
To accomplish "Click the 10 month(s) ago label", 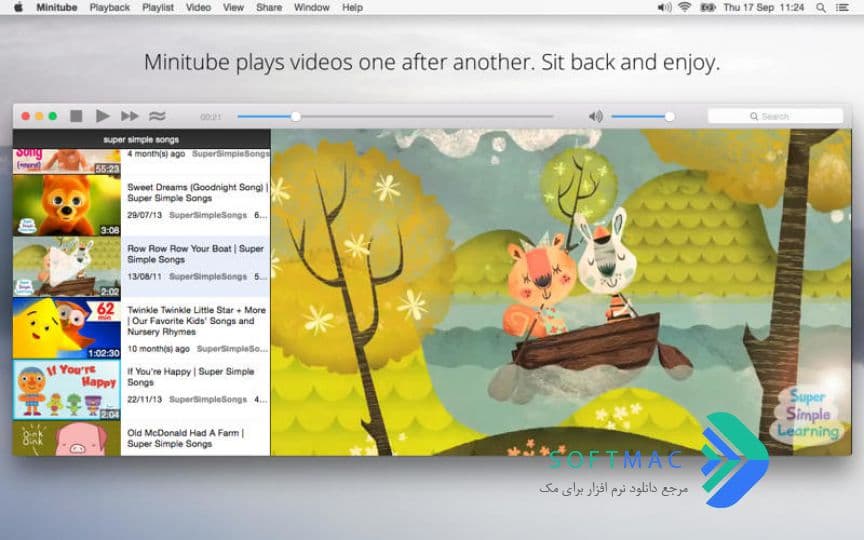I will (158, 349).
